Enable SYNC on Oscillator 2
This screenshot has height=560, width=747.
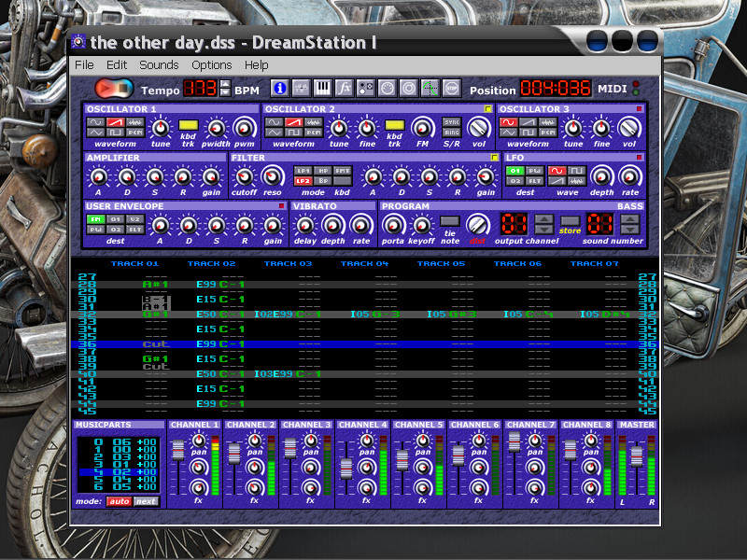click(x=452, y=122)
